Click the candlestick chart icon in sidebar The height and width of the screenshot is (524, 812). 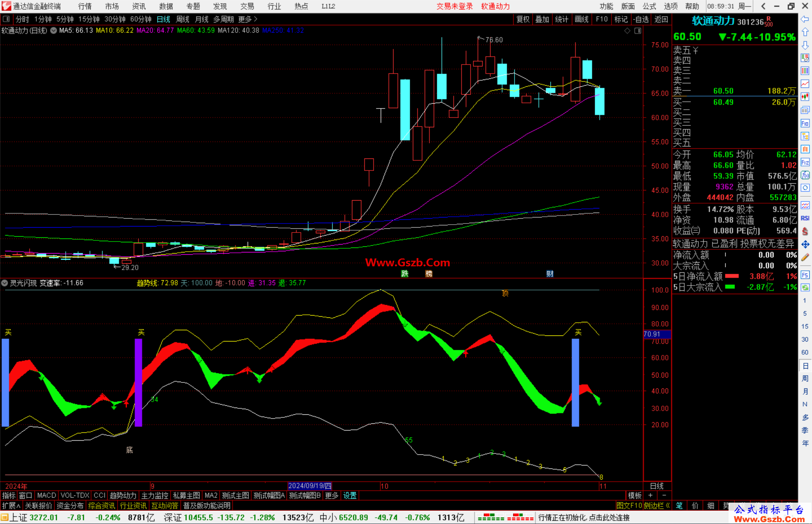point(805,97)
